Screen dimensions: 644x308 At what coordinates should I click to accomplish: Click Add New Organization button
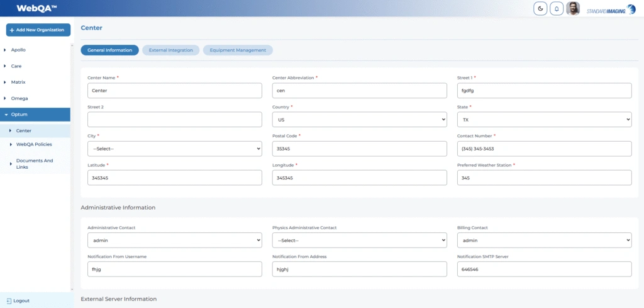click(x=38, y=30)
